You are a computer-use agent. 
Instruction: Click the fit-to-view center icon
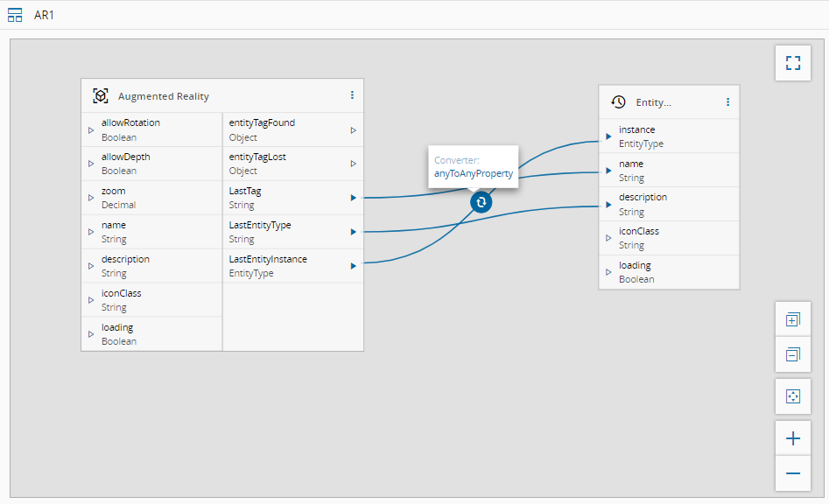pos(792,396)
